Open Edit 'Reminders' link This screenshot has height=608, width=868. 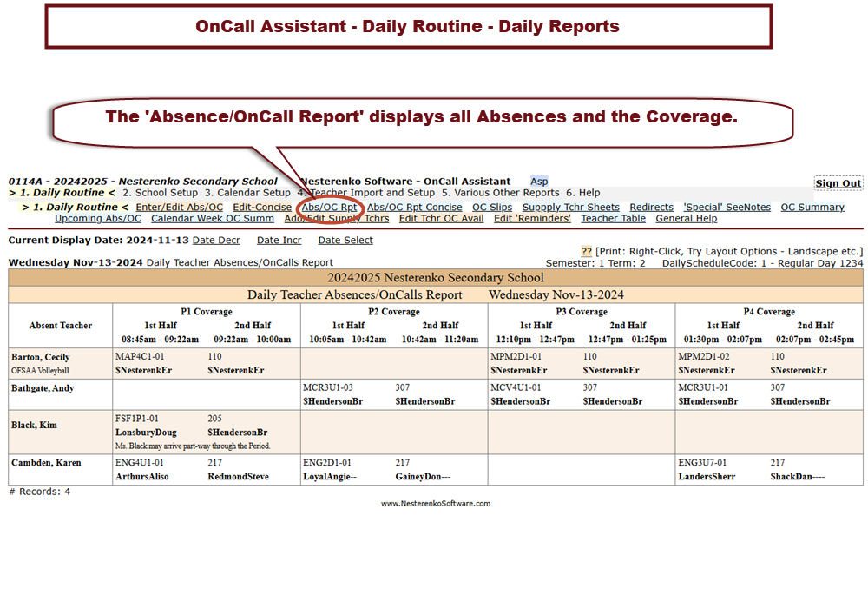tap(532, 219)
